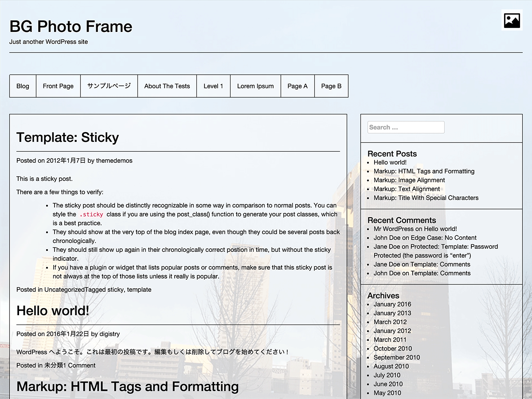Viewport: 532px width, 399px height.
Task: Open the Level 1 menu entry
Action: point(213,86)
